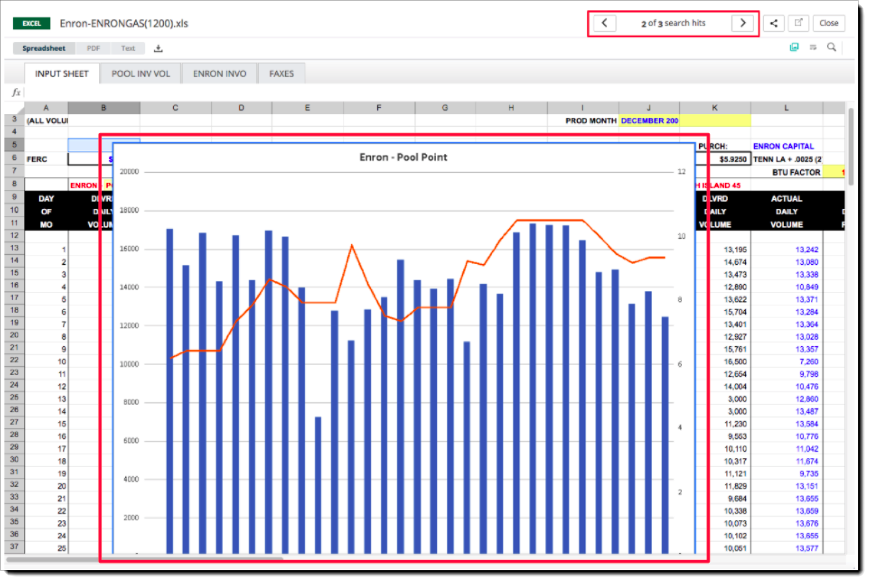Switch to PDF view
Screen dimensions: 876x588
(x=93, y=48)
